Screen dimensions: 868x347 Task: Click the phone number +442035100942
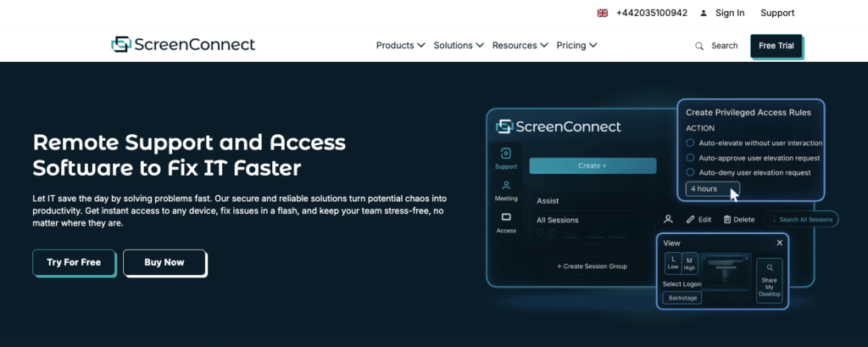(652, 13)
